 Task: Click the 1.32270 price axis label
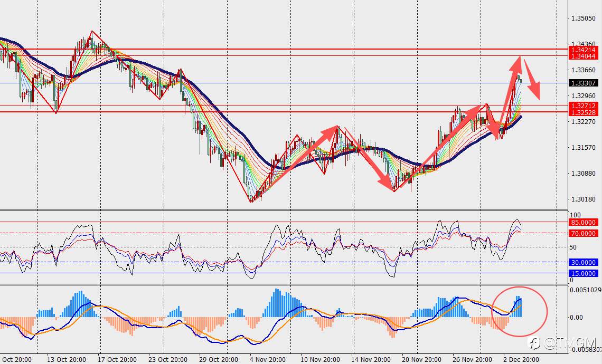tap(583, 122)
